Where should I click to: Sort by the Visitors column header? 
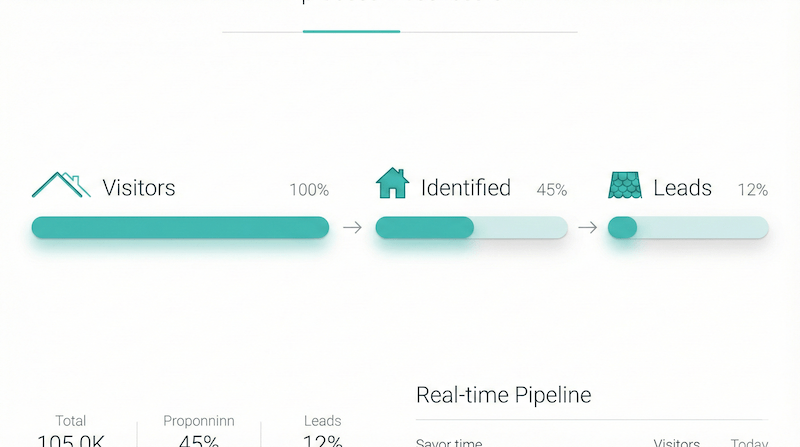[x=677, y=442]
